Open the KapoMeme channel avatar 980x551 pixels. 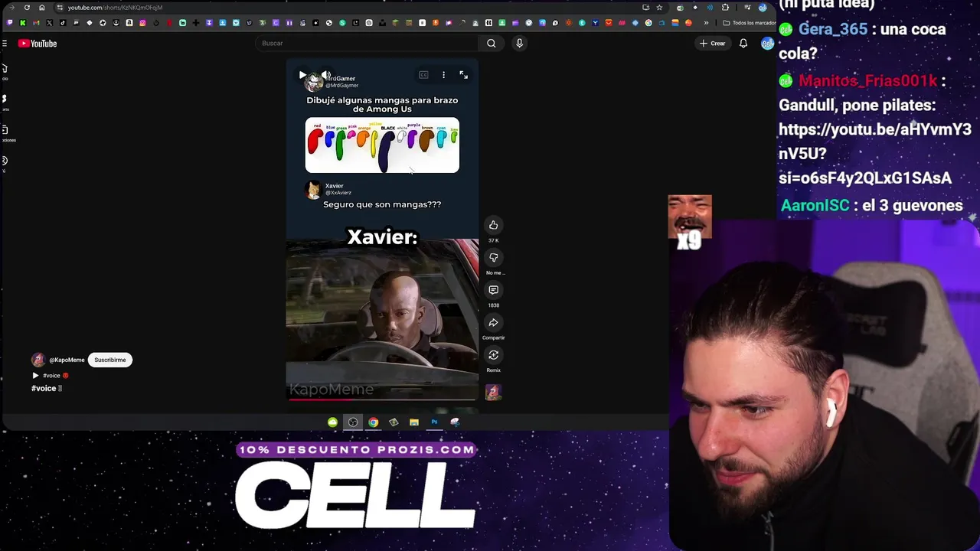(38, 360)
